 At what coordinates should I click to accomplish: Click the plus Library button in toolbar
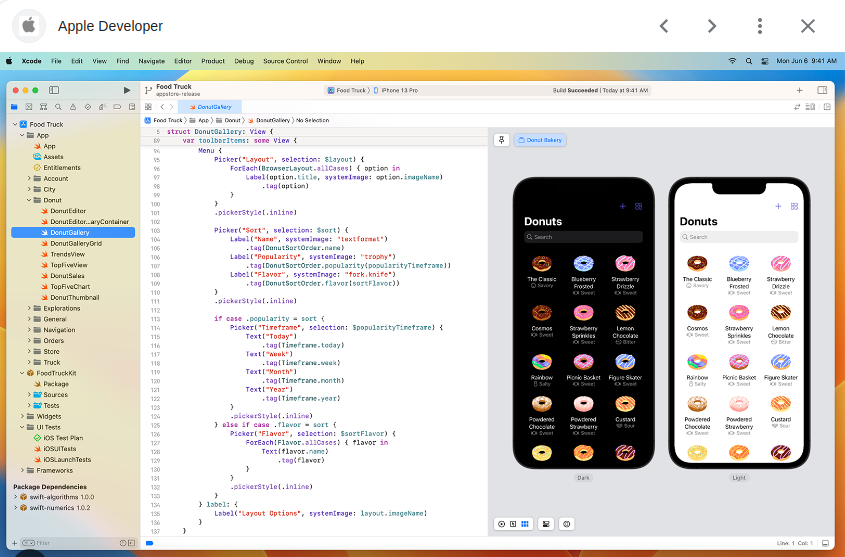(800, 90)
